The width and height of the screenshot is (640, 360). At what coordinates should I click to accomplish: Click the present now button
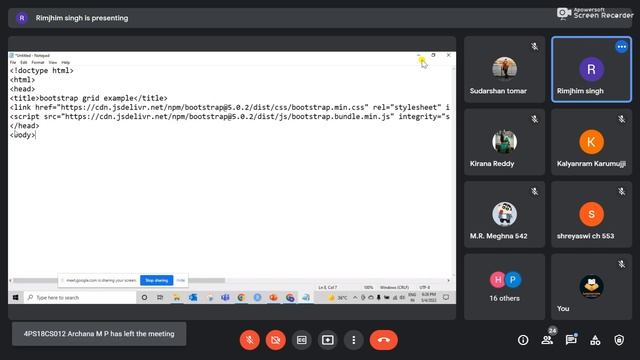[328, 340]
